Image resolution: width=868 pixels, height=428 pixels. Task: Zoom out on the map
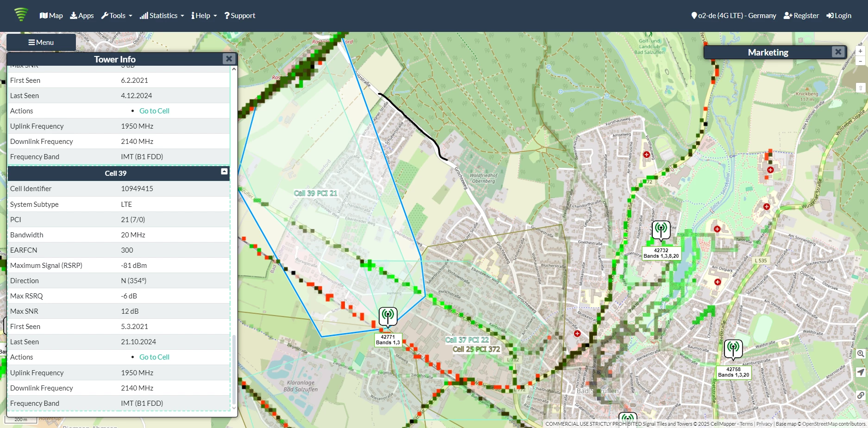point(860,61)
